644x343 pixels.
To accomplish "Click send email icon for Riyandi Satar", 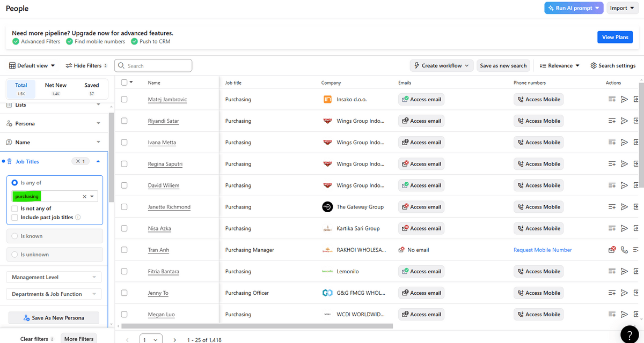I will [x=624, y=121].
